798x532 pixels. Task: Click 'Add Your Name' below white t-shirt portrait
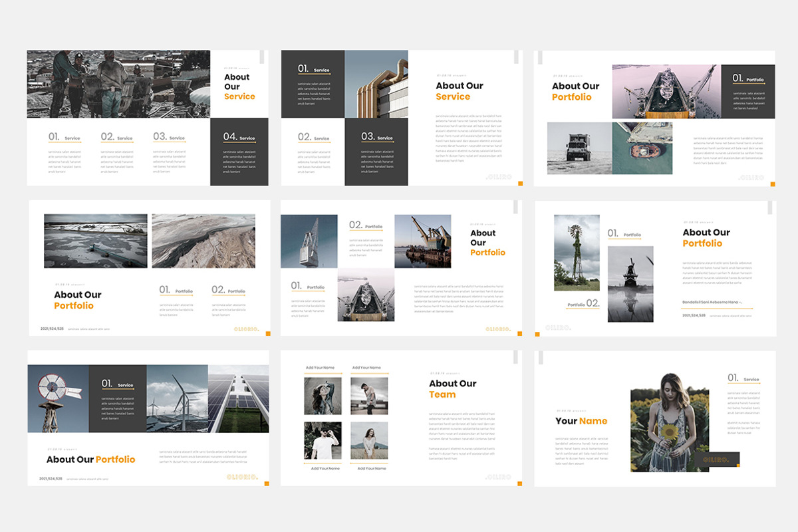pyautogui.click(x=325, y=469)
